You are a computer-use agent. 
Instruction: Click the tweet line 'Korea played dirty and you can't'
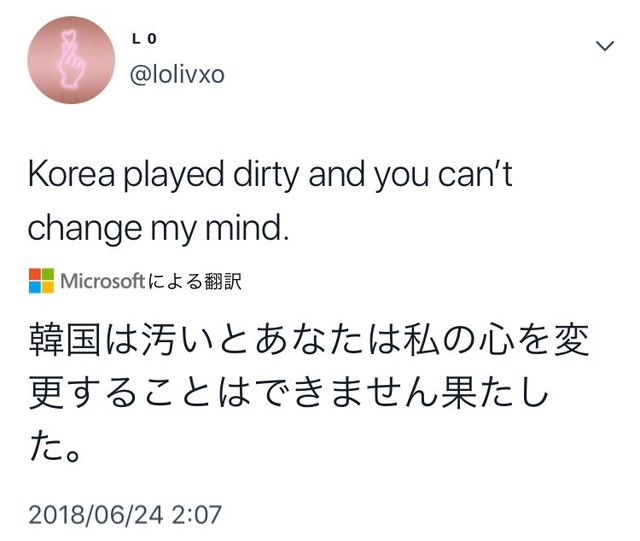pyautogui.click(x=270, y=176)
